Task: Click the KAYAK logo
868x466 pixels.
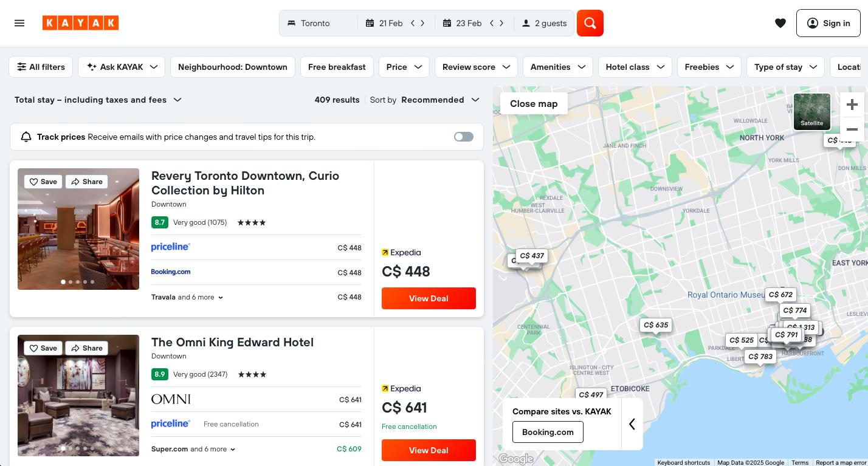Action: click(x=80, y=22)
